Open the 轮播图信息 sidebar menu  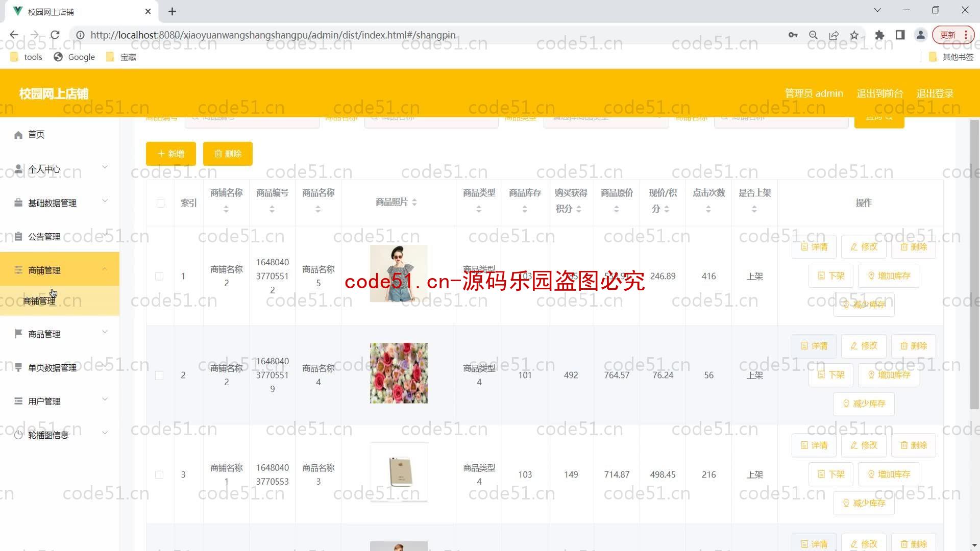[60, 435]
